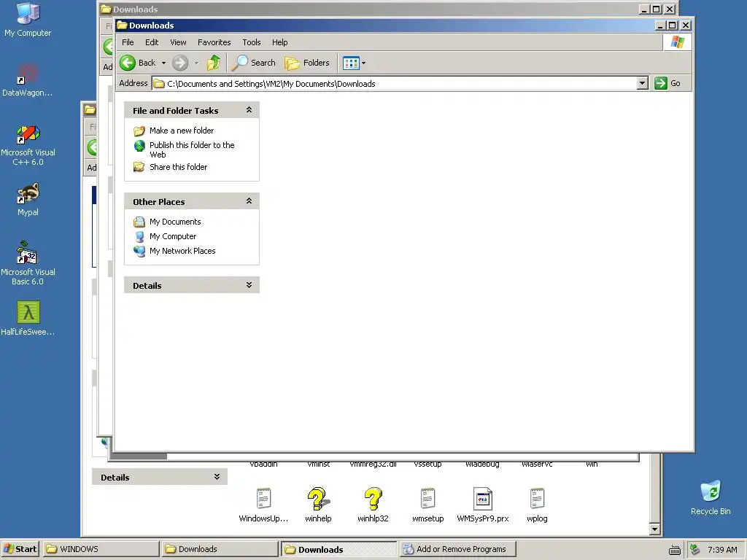
Task: Click tray icon next to the clock
Action: click(x=695, y=550)
